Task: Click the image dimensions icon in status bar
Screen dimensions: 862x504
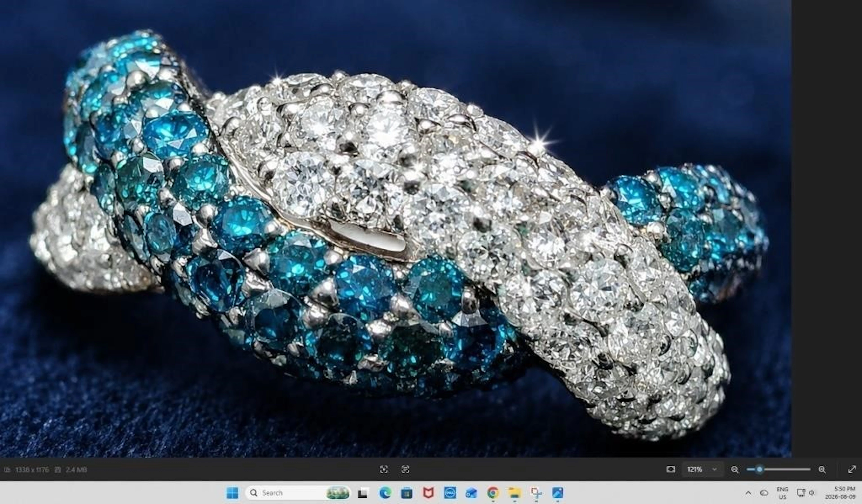Action: (7, 470)
